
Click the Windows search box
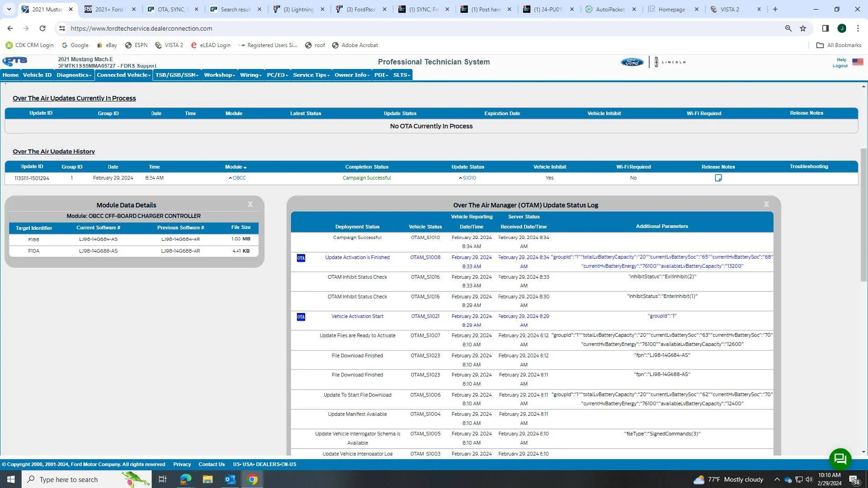[87, 479]
